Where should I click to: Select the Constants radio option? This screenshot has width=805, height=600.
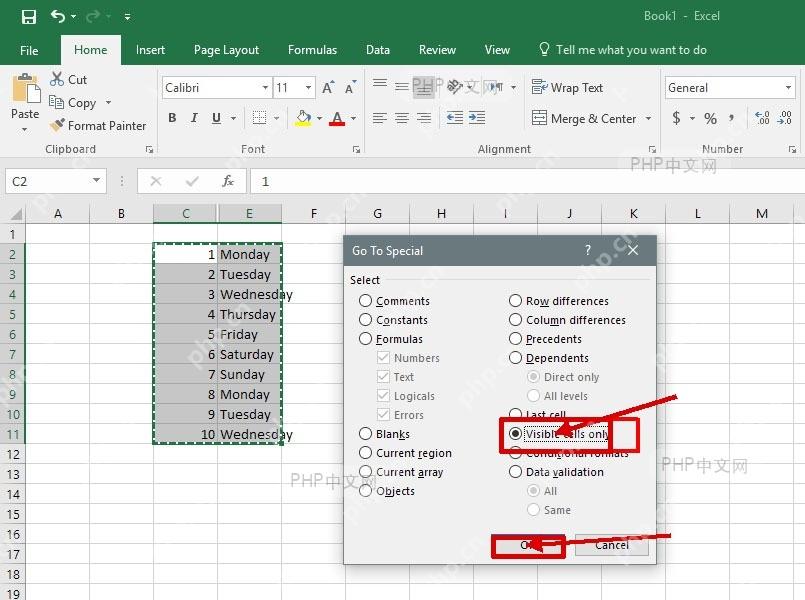pyautogui.click(x=365, y=320)
